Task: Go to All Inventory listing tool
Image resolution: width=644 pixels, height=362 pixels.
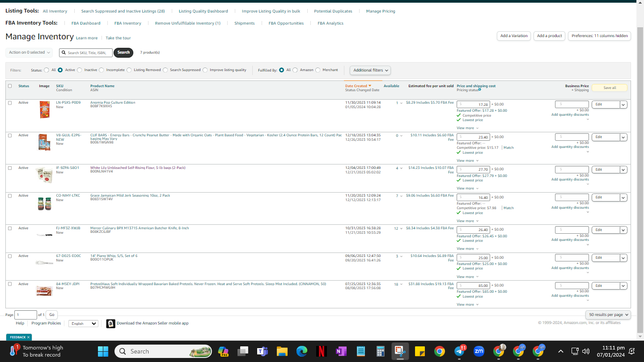Action: (x=55, y=11)
